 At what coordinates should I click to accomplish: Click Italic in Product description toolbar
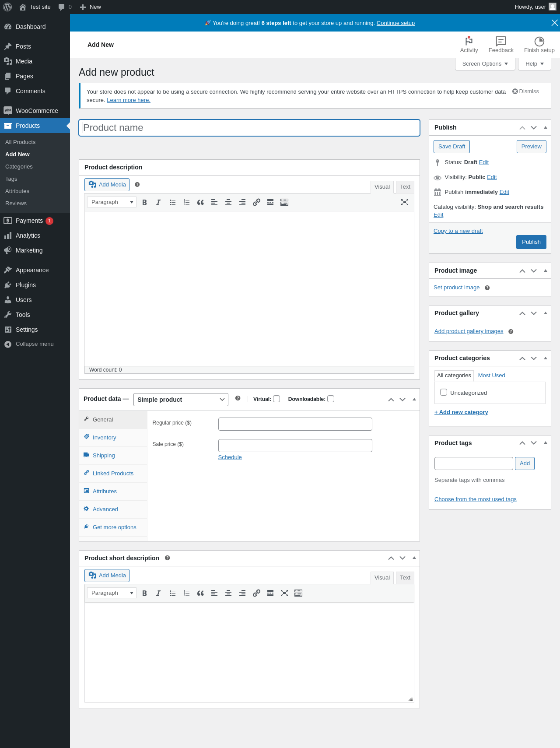(x=158, y=202)
